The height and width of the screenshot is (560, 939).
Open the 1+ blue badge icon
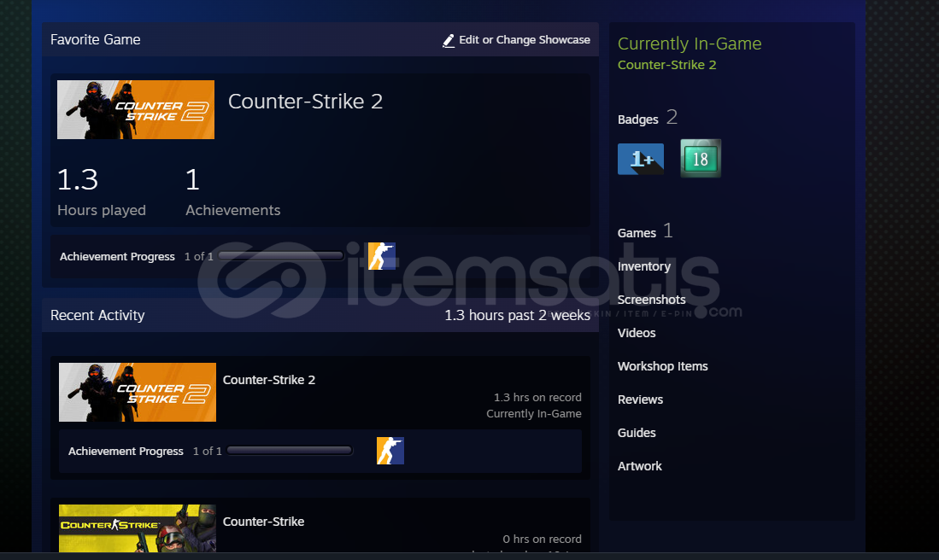[640, 159]
